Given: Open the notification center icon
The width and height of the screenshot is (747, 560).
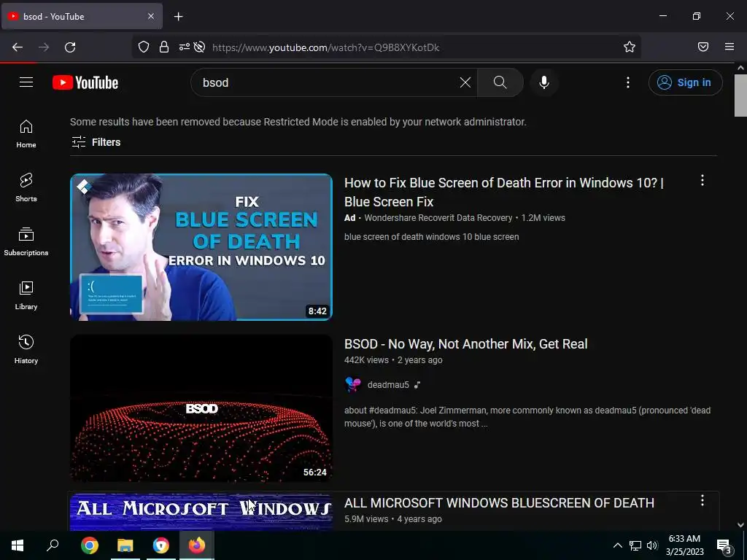Looking at the screenshot, I should tap(724, 545).
